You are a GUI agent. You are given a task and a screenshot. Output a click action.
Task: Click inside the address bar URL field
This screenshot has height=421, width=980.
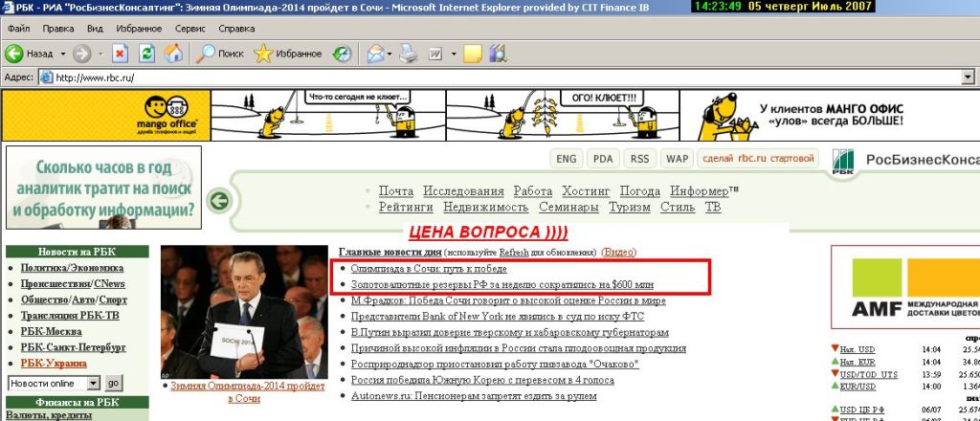(479, 78)
